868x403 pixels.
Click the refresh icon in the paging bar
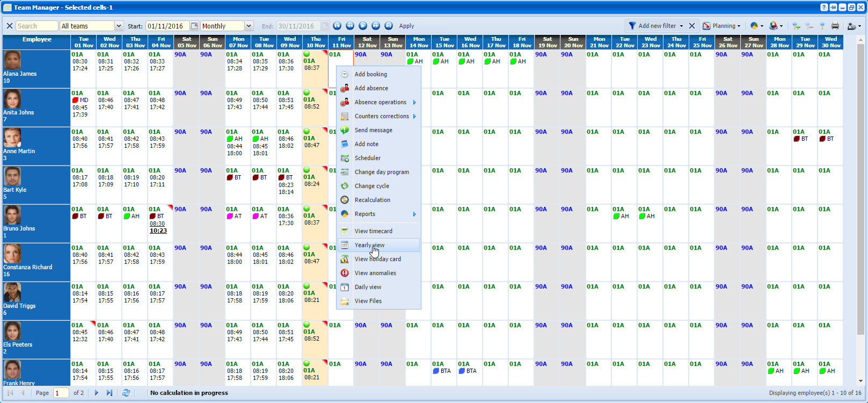coord(126,393)
